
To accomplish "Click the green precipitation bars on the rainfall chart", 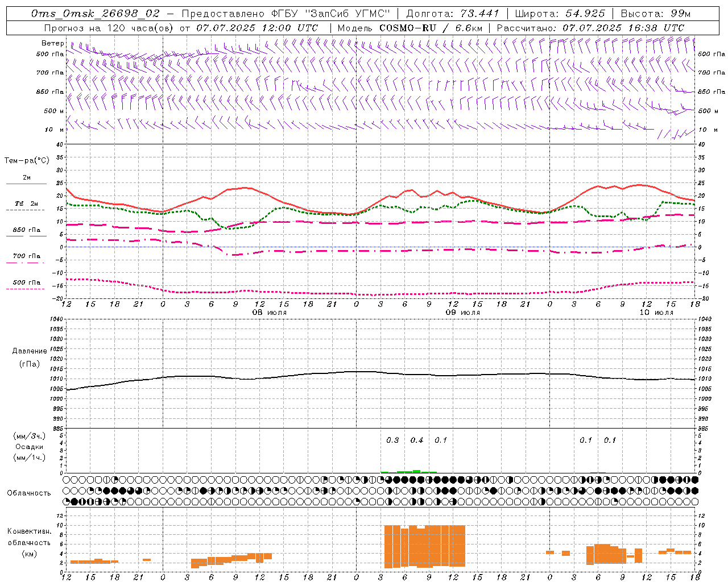I will coord(408,471).
